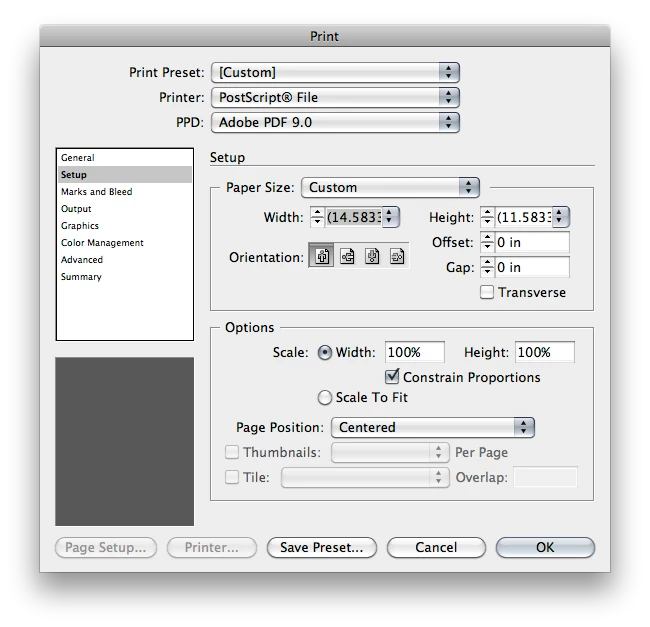Click the Scale Width percentage field
This screenshot has height=627, width=650.
(x=415, y=352)
